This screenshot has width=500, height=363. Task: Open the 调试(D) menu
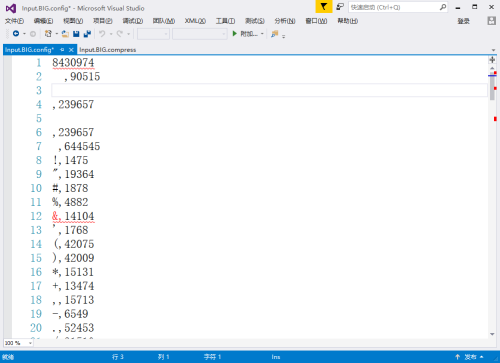tap(133, 21)
